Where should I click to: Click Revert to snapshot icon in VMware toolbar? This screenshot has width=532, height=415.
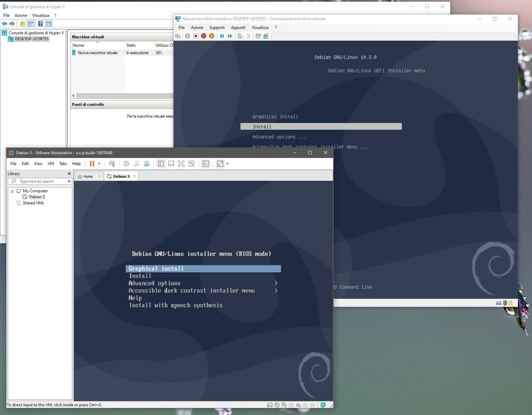point(136,164)
